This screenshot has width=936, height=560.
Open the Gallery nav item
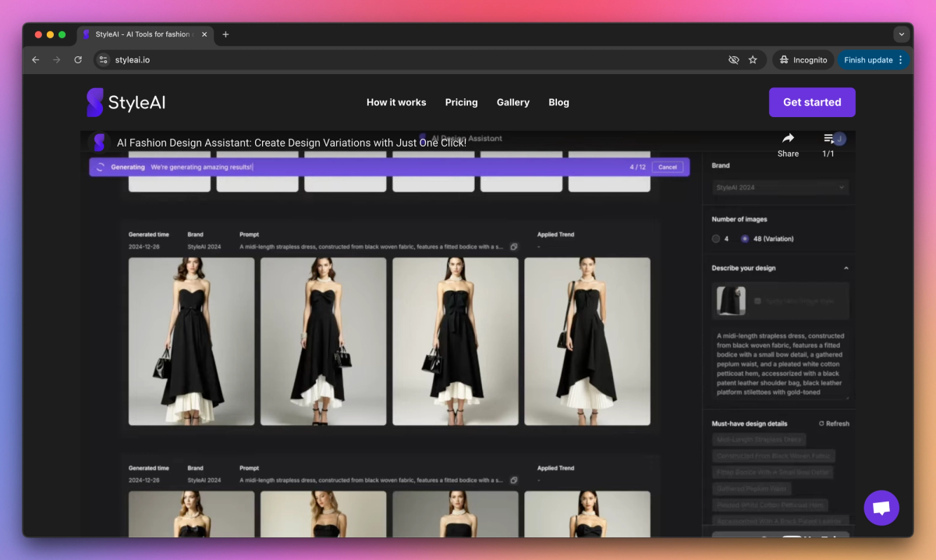(x=512, y=102)
